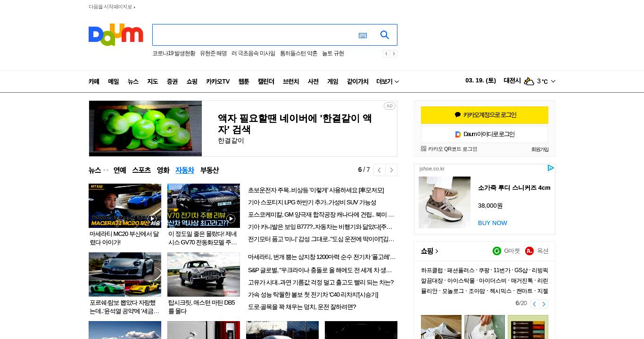The image size is (644, 339).
Task: Open 쿠팡 shopping mall link
Action: click(x=483, y=270)
